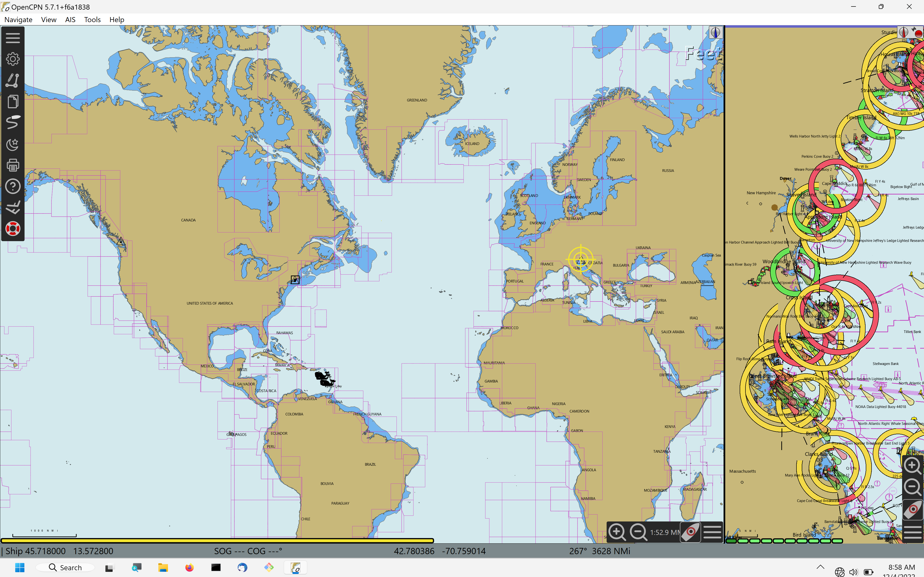This screenshot has height=577, width=924.
Task: Launch Firefox from the taskbar
Action: click(x=189, y=567)
